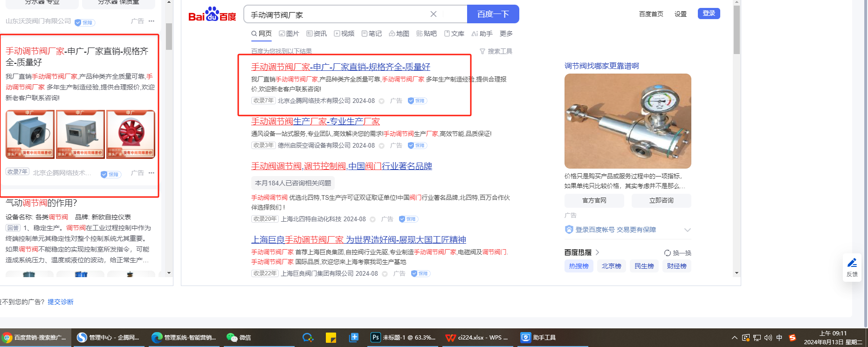Open the 百度首页 link
Image resolution: width=868 pixels, height=347 pixels.
651,14
